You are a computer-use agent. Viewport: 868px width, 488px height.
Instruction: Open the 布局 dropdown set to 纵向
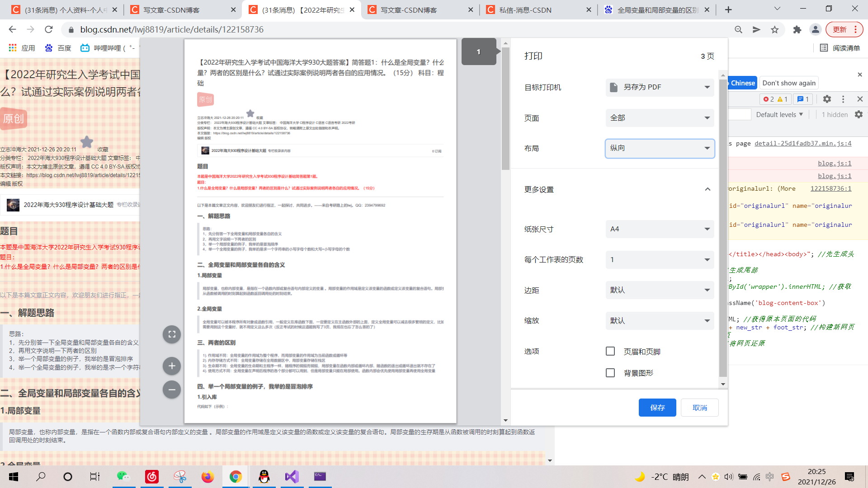click(x=660, y=148)
